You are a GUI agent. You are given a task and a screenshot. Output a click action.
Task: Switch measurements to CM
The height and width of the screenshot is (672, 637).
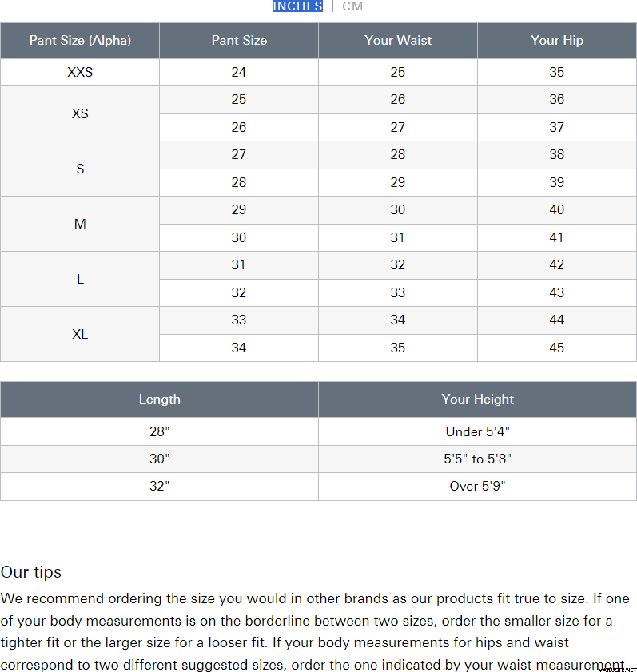coord(352,6)
